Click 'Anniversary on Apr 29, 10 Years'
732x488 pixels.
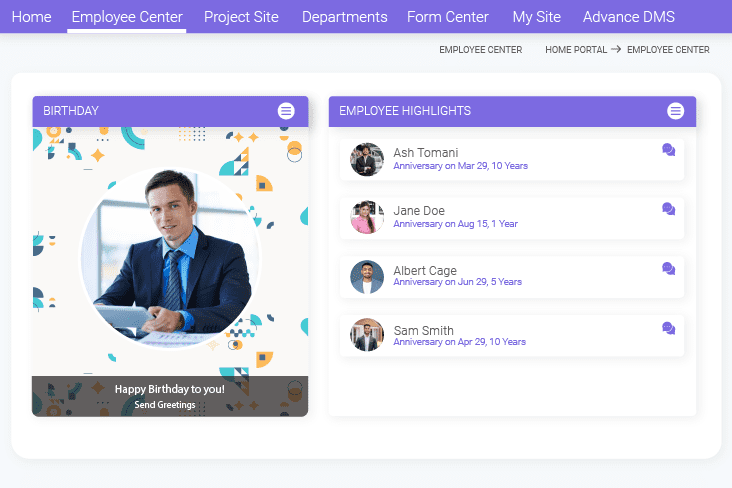tap(459, 342)
